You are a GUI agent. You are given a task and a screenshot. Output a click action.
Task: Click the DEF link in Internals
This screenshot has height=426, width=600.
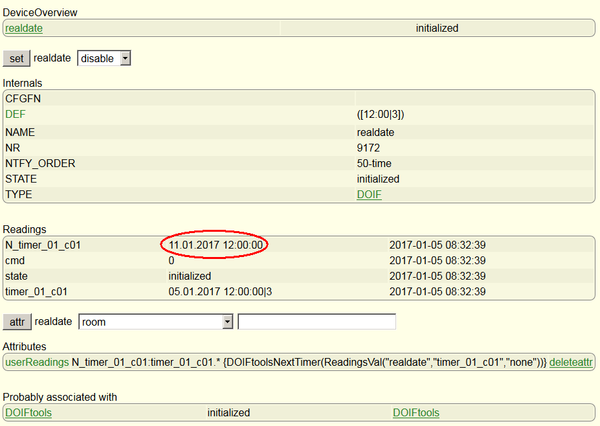point(16,115)
